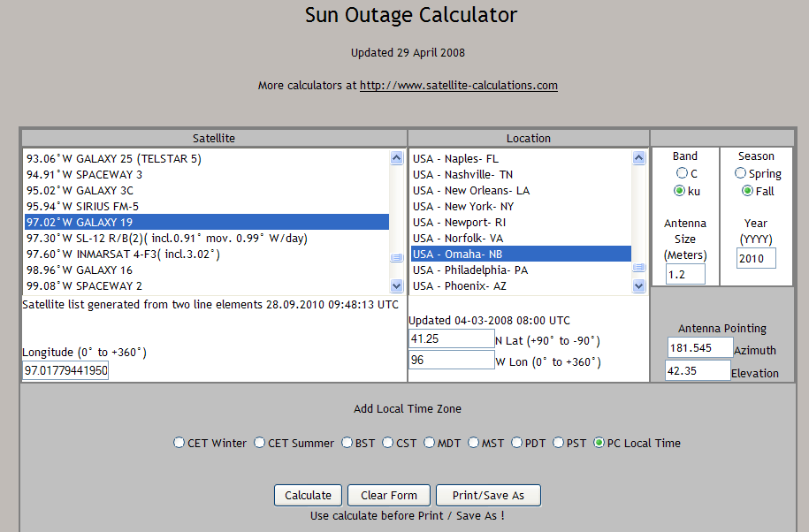809x532 pixels.
Task: Click the Clear Form button
Action: [389, 496]
